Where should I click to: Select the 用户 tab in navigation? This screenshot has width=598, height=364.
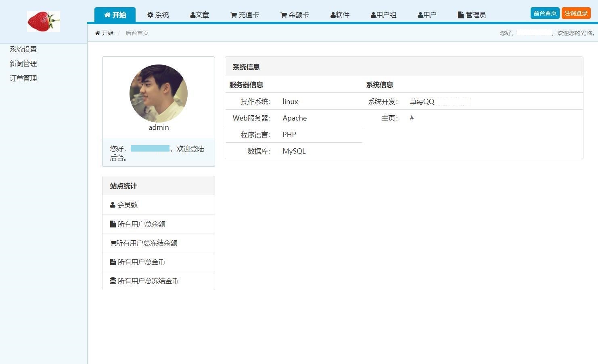pos(427,15)
